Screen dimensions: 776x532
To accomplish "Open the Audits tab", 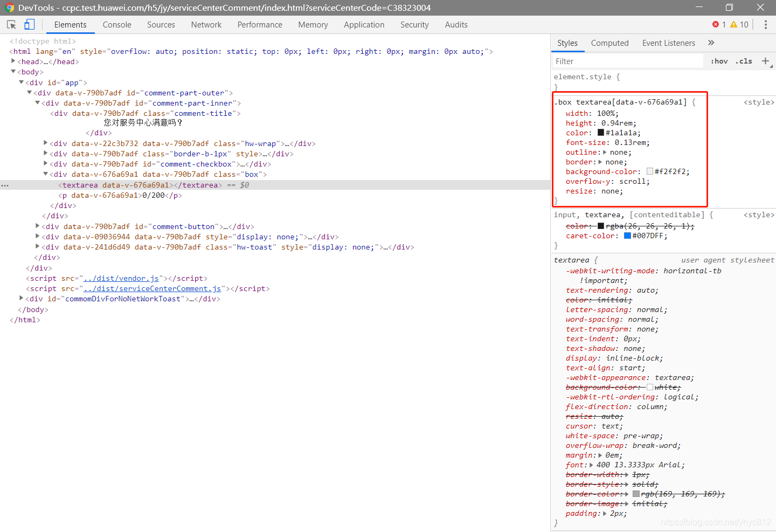I will coord(456,25).
